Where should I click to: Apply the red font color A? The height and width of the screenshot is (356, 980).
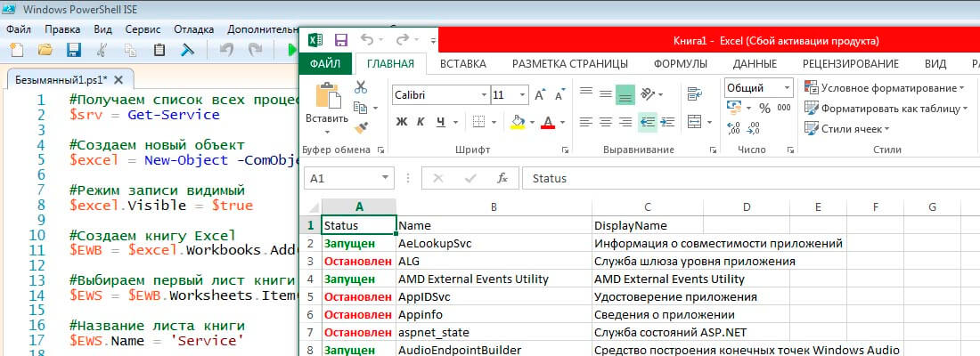pyautogui.click(x=548, y=122)
